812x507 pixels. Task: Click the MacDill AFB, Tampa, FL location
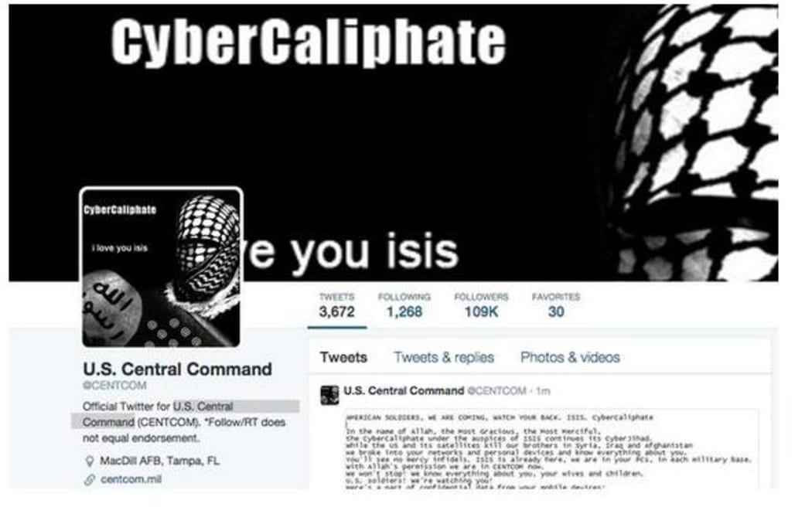(159, 461)
